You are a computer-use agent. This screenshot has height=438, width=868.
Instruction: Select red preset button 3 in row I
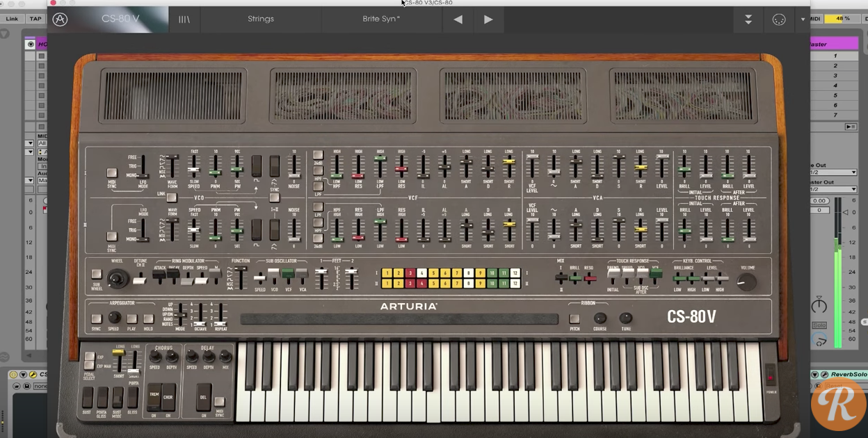coord(410,273)
